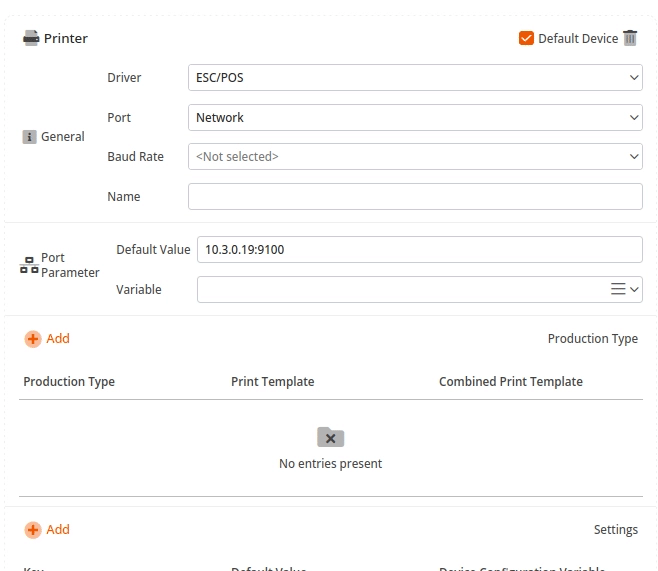Click the Production Type column header
Image resolution: width=658 pixels, height=571 pixels.
click(x=69, y=382)
